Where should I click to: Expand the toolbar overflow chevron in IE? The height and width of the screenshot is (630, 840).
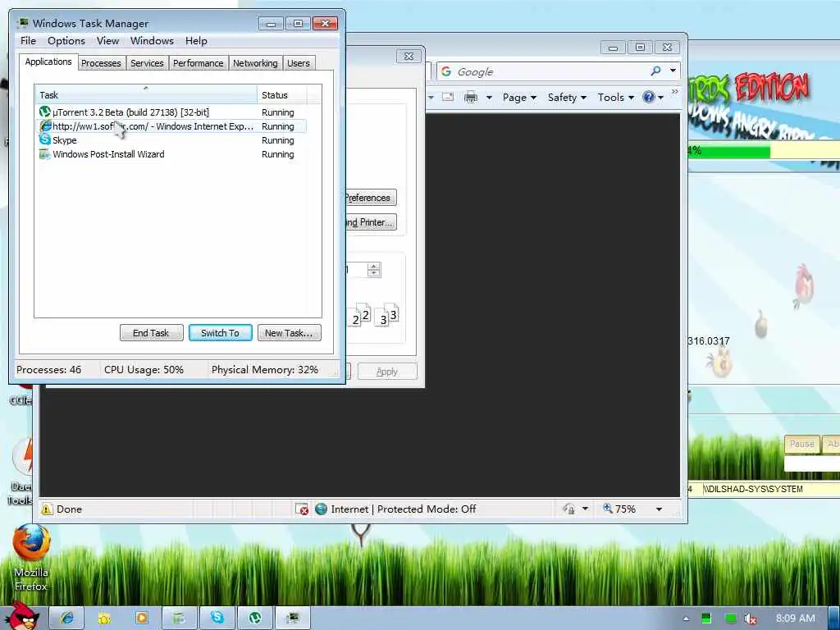(674, 92)
